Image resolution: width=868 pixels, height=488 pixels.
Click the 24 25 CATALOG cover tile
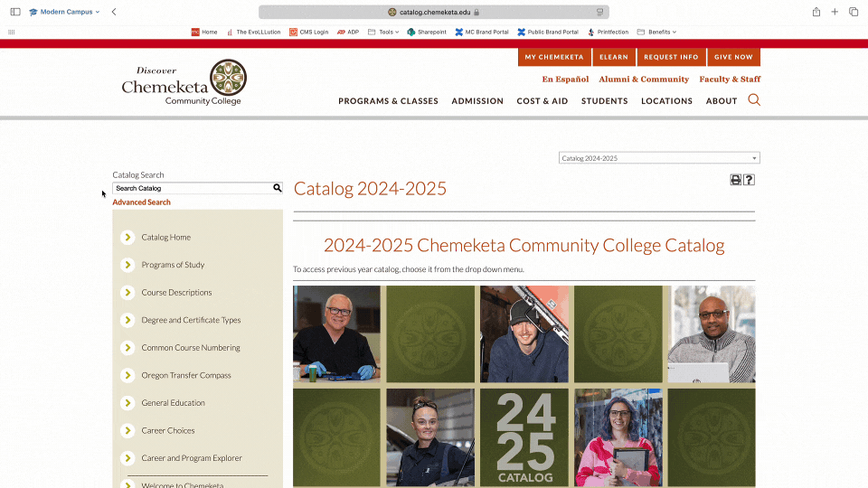524,437
